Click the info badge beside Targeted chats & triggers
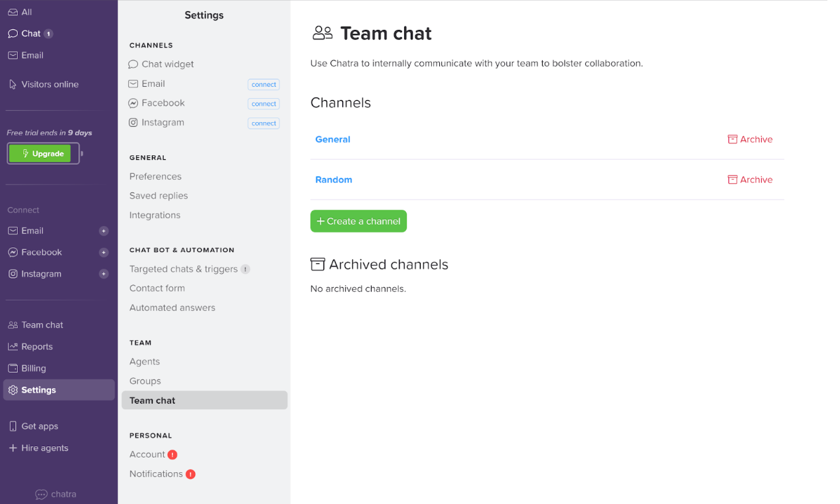The image size is (840, 504). pos(245,269)
